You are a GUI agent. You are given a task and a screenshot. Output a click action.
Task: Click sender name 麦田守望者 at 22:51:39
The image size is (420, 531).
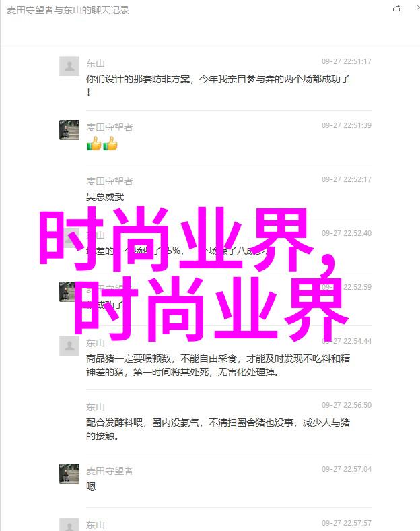[x=110, y=127]
